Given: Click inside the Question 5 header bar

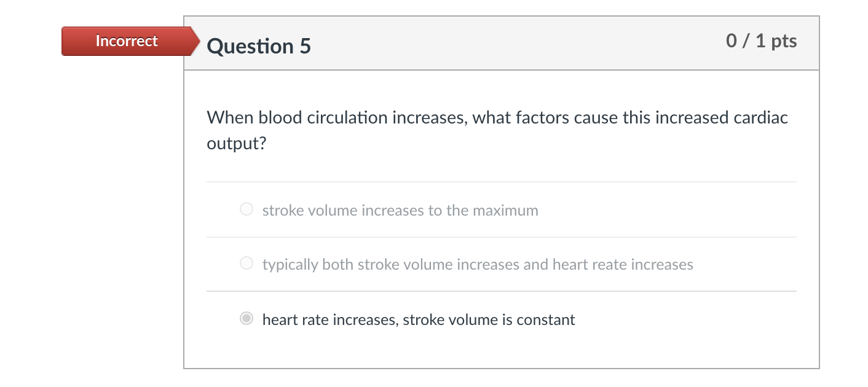Looking at the screenshot, I should coord(492,43).
